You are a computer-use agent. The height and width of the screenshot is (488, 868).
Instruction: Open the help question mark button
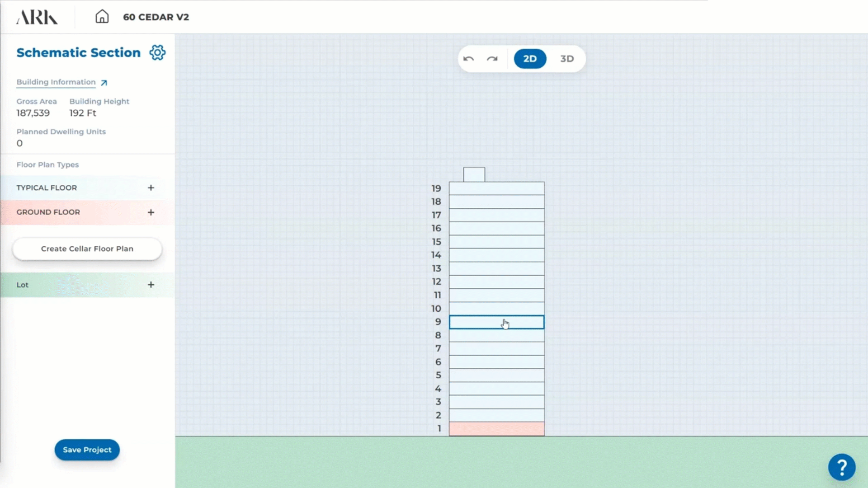point(841,467)
